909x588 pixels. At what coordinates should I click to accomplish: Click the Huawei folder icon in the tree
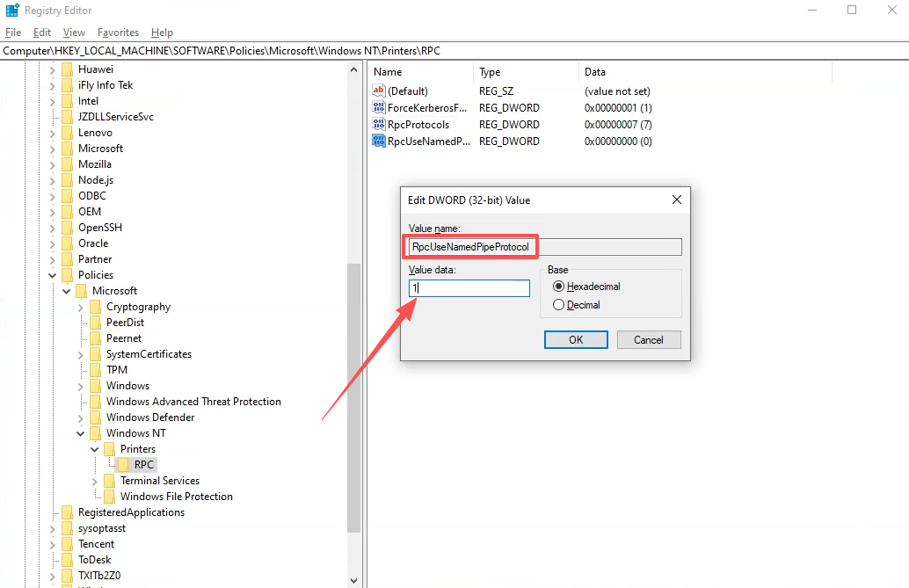(67, 69)
